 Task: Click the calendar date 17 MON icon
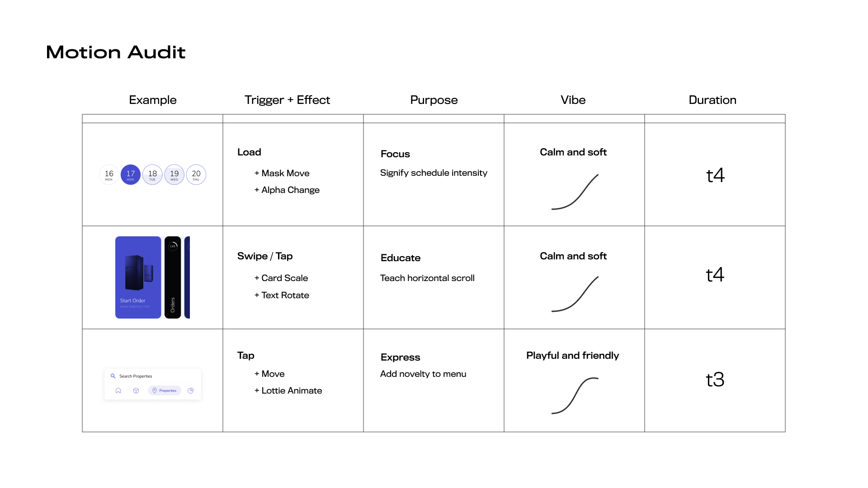tap(130, 174)
